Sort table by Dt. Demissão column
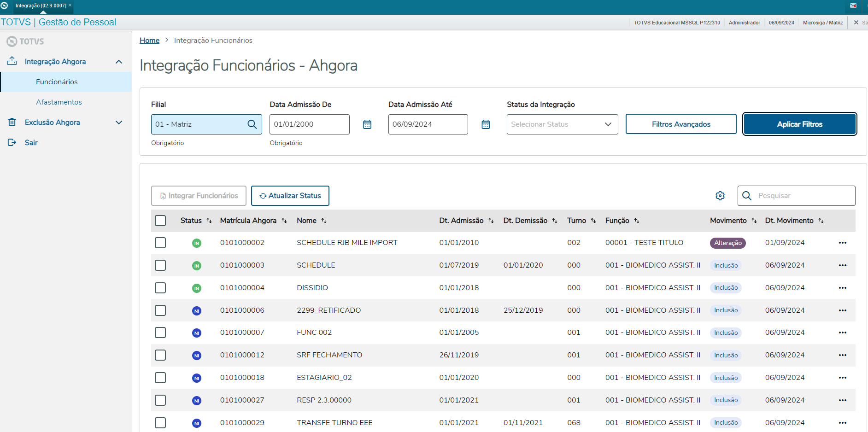Viewport: 868px width, 432px height. click(555, 221)
